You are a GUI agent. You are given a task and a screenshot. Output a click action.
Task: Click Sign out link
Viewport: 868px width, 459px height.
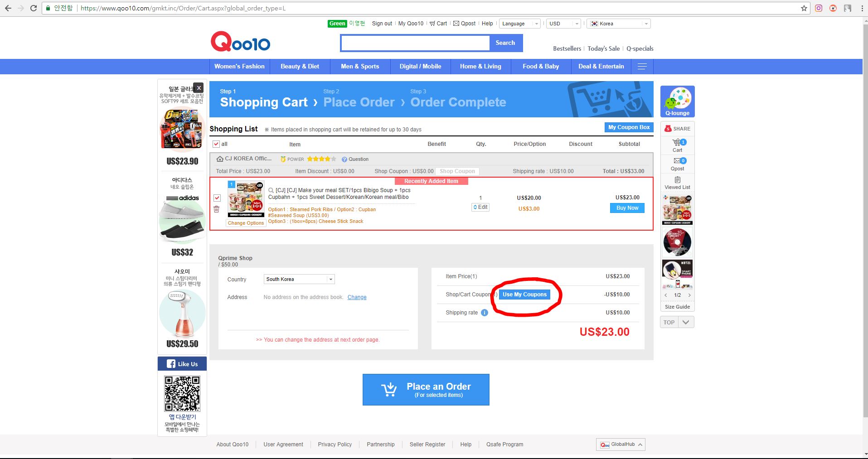tap(382, 24)
